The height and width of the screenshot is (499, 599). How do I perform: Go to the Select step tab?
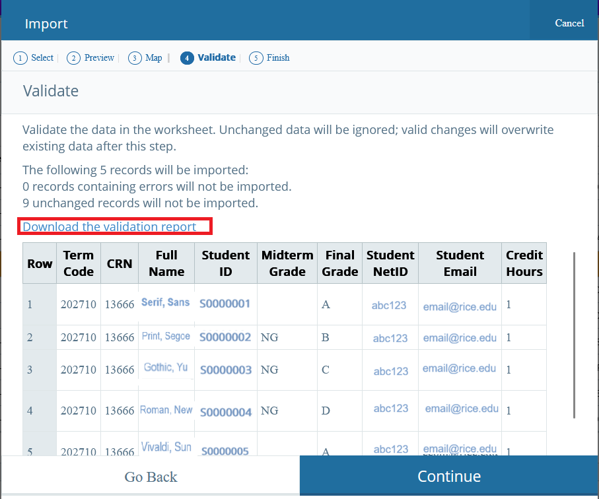coord(33,58)
